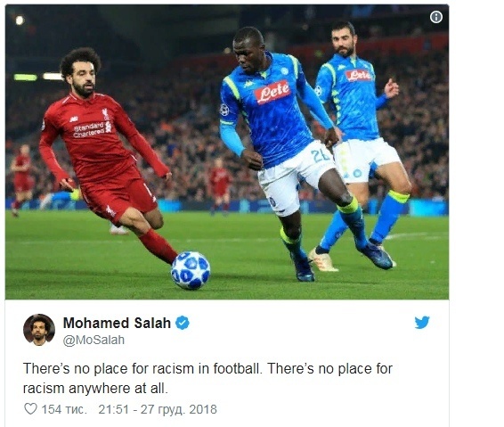Click the Champions League badge on the blue sleeve
504x427 pixels.
224,110
